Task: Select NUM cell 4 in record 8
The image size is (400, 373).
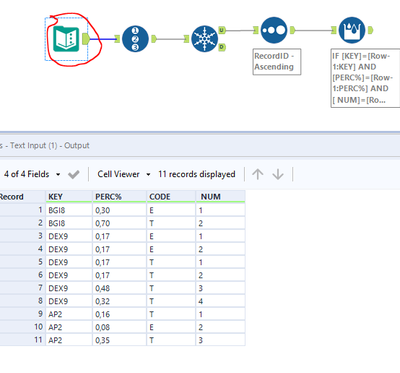Action: 221,301
